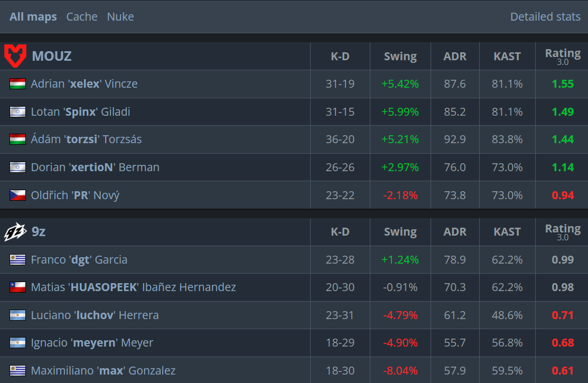The height and width of the screenshot is (383, 588).
Task: Open the Detailed stats link
Action: coord(545,16)
